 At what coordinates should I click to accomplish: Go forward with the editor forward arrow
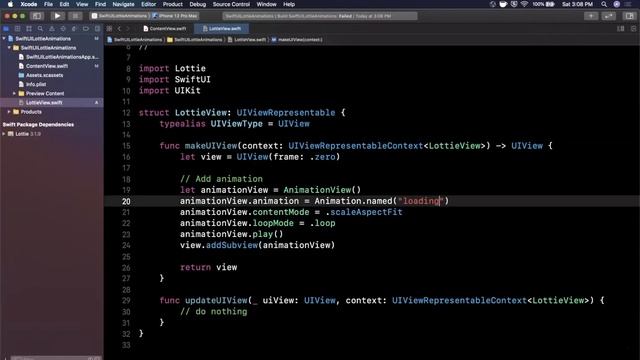(128, 29)
